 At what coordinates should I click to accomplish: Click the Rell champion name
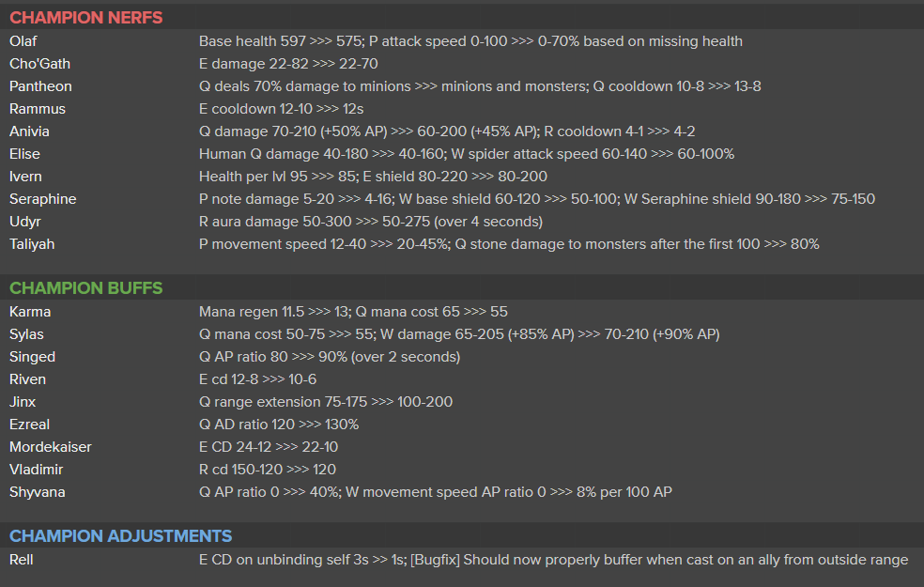22,560
